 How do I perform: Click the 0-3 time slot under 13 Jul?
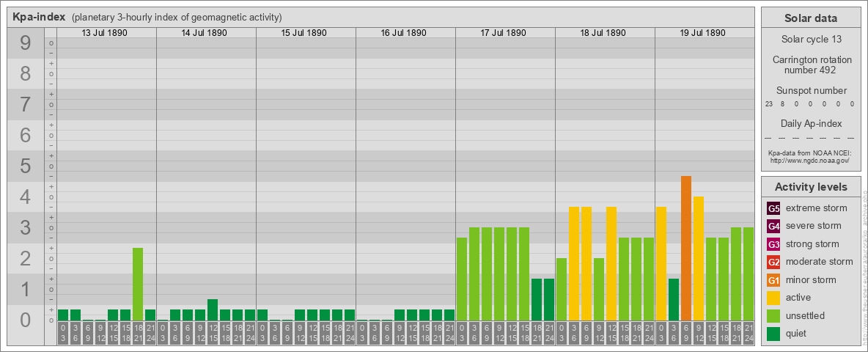click(63, 334)
